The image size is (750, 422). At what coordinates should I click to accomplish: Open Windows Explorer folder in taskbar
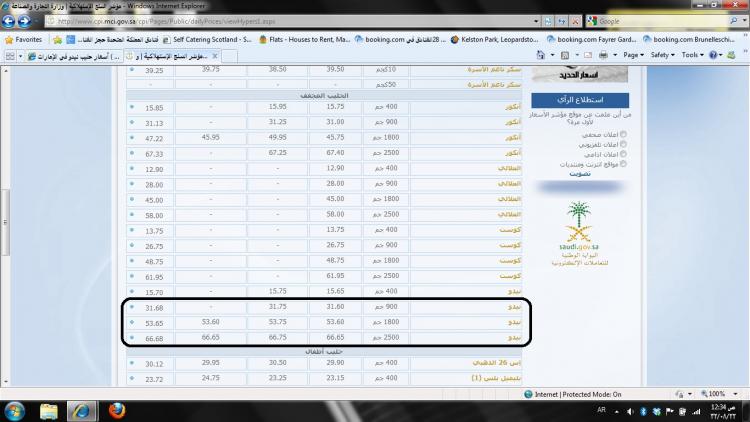coord(49,410)
